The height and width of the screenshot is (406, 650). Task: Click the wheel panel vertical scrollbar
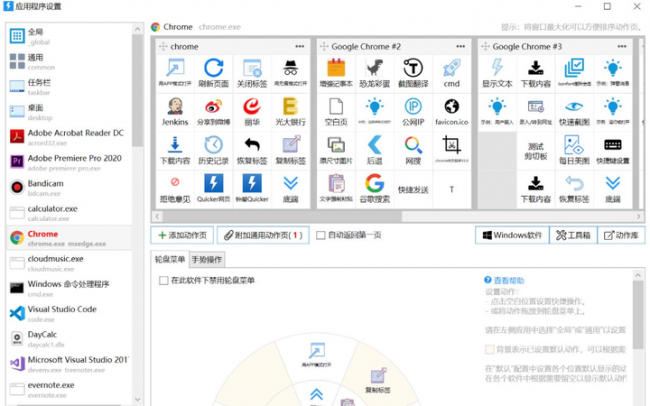pyautogui.click(x=638, y=315)
